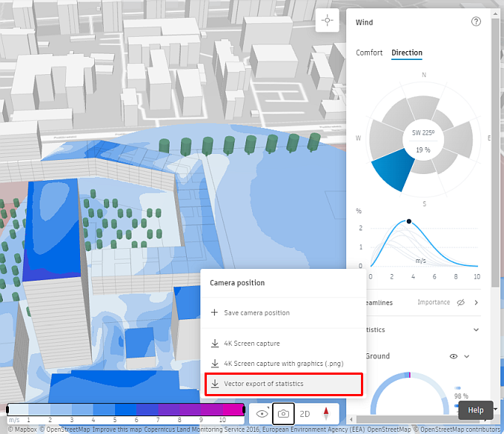
Task: Switch view to 2D mode
Action: click(305, 413)
